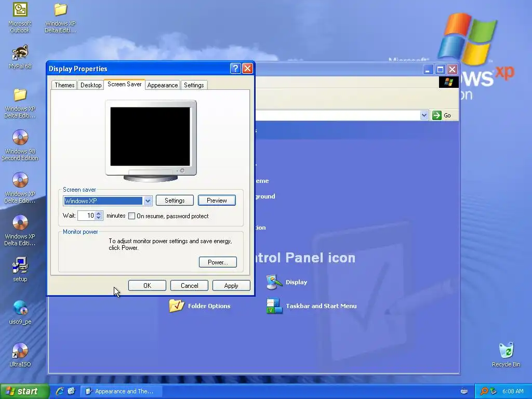
Task: Select the Windows 98 Second Edition disc icon
Action: tap(20, 145)
